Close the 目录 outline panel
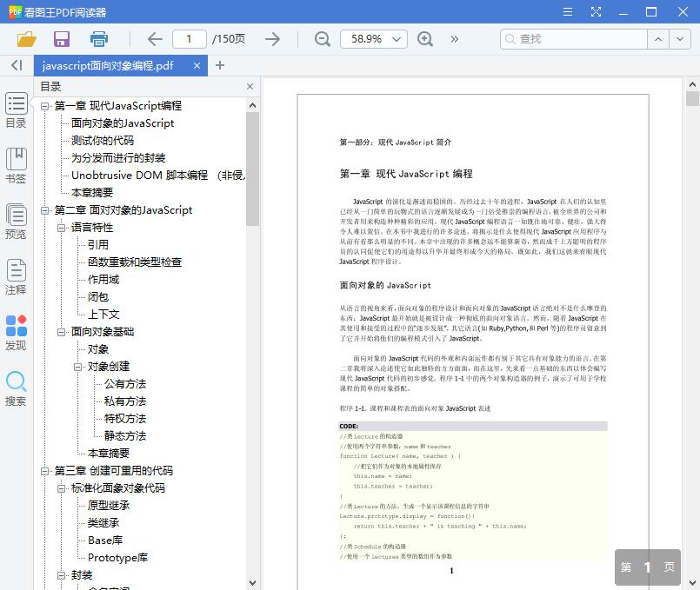The height and width of the screenshot is (590, 700). point(250,87)
